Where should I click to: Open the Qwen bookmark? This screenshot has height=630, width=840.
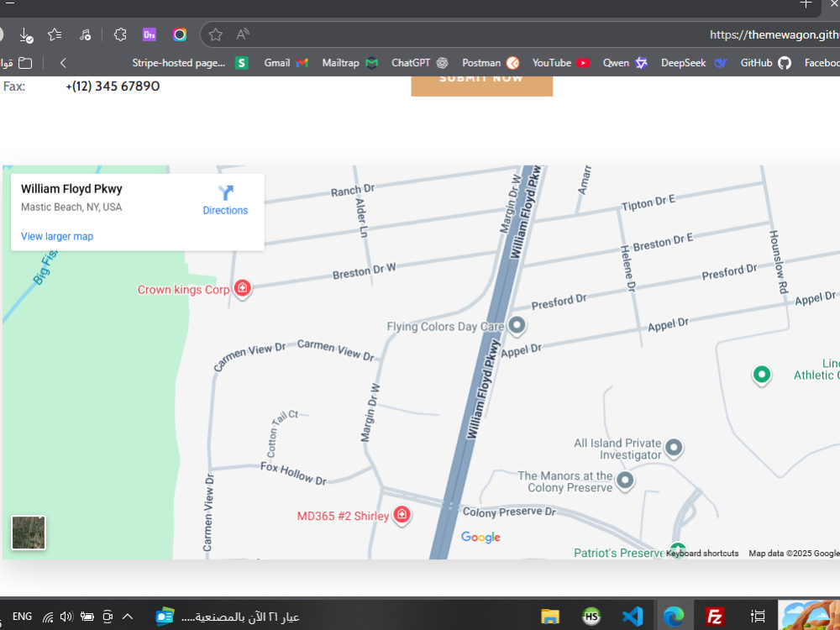(625, 63)
